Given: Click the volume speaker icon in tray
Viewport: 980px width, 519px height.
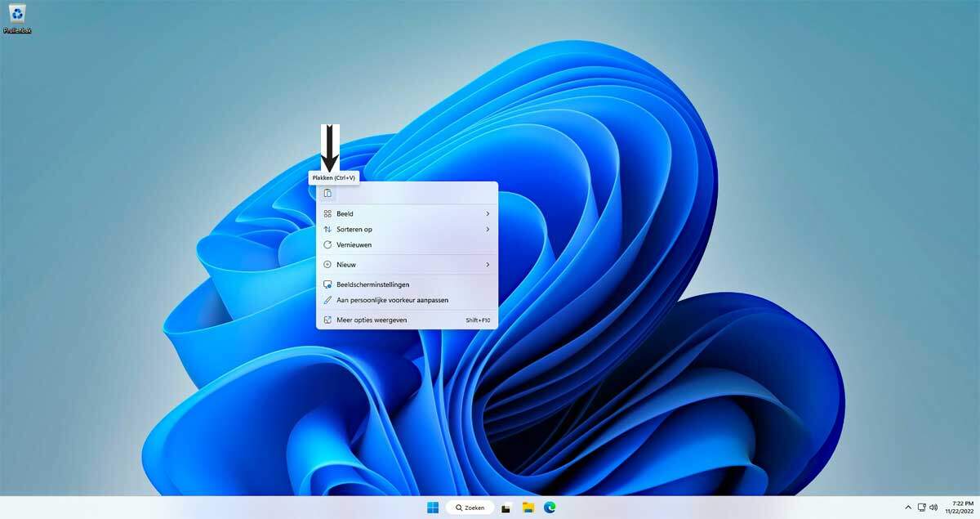Looking at the screenshot, I should click(x=933, y=508).
